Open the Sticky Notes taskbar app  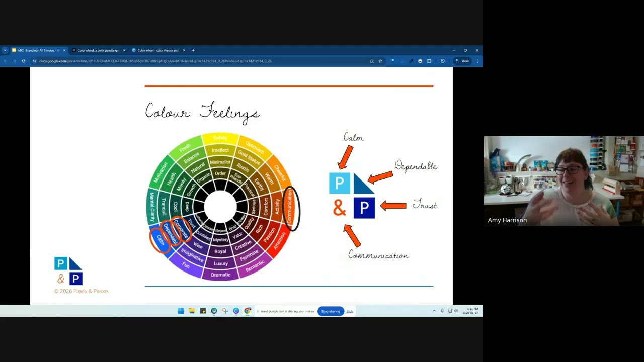203,311
